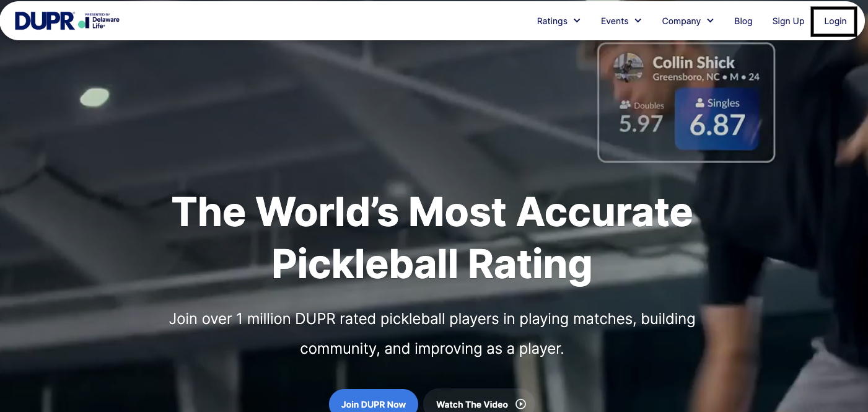Expand the Events dropdown chevron

pos(638,20)
